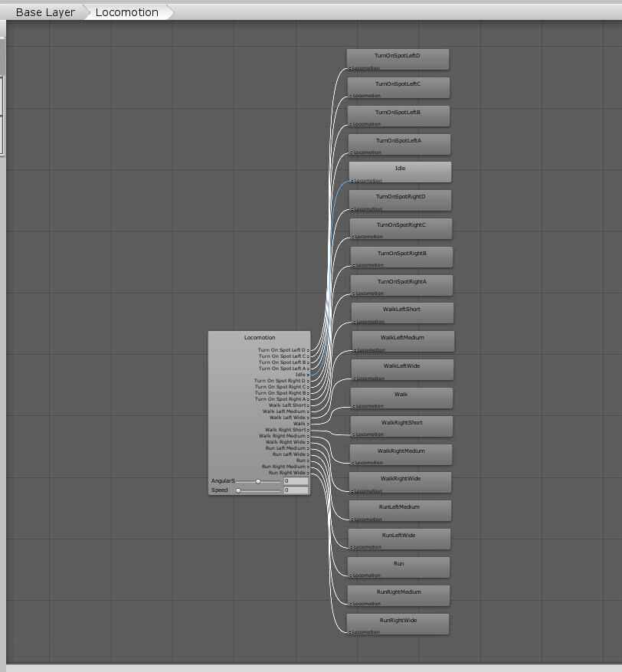The height and width of the screenshot is (672, 622).
Task: Select the RunRightMedium motion node
Action: click(398, 595)
